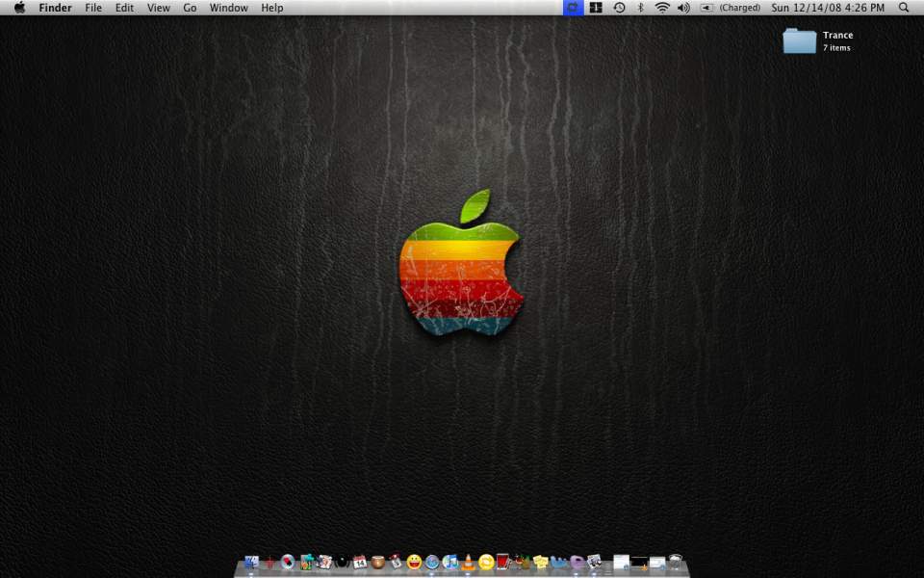Open the Wi-Fi status menu
This screenshot has height=578, width=924.
662,8
